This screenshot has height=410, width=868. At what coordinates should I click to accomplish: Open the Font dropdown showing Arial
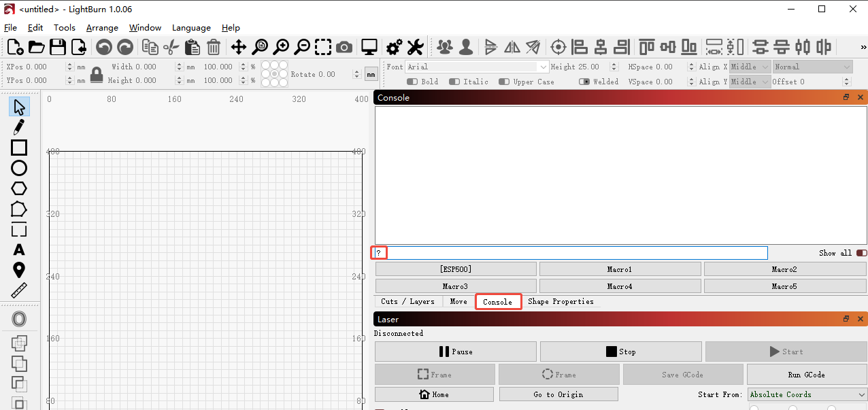[x=477, y=67]
